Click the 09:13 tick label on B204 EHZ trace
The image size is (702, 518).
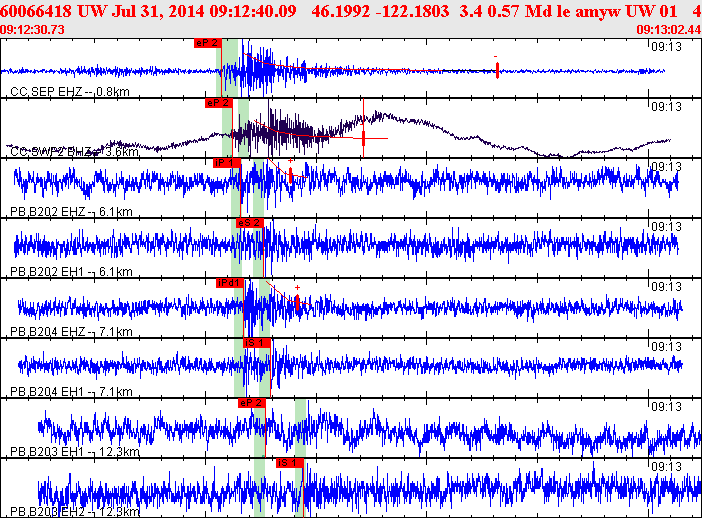(666, 287)
